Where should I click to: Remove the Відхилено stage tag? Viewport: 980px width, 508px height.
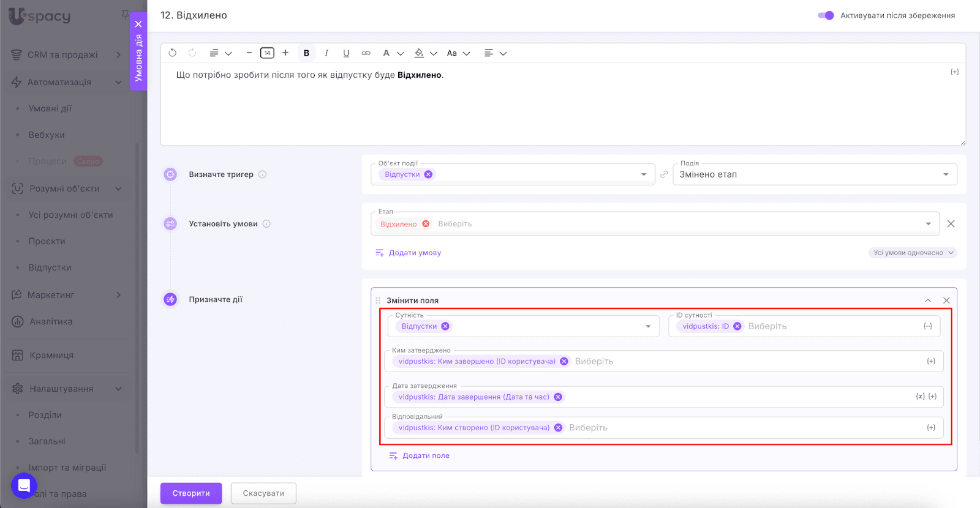coord(426,224)
